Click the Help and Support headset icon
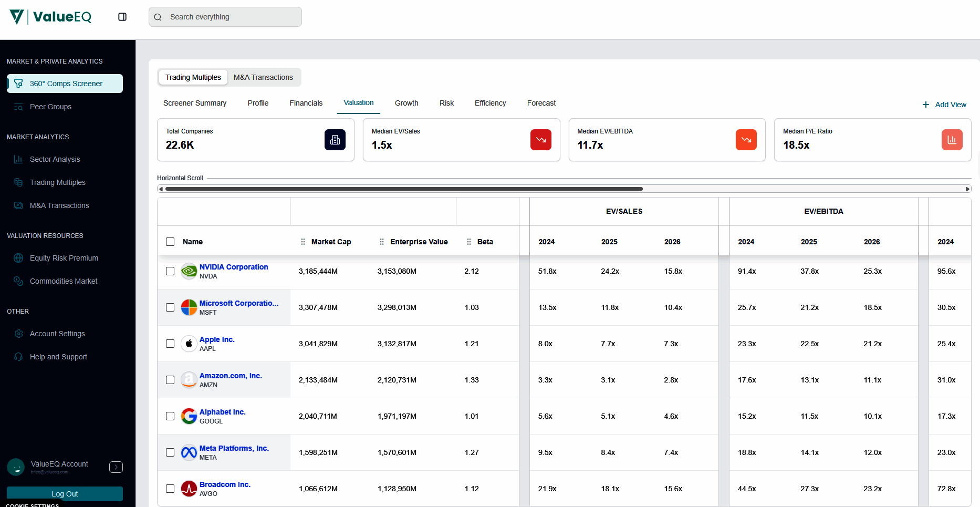 tap(18, 357)
